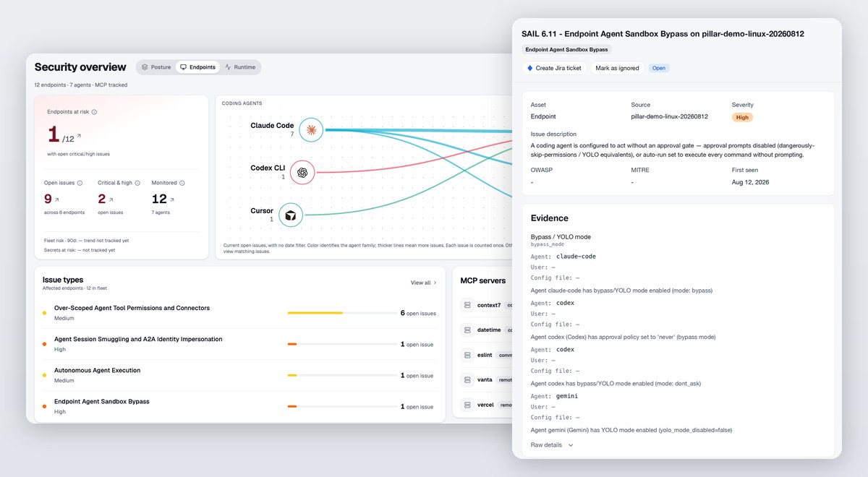Click the First seen date Aug 12, 2026
Image resolution: width=868 pixels, height=477 pixels.
click(x=750, y=182)
